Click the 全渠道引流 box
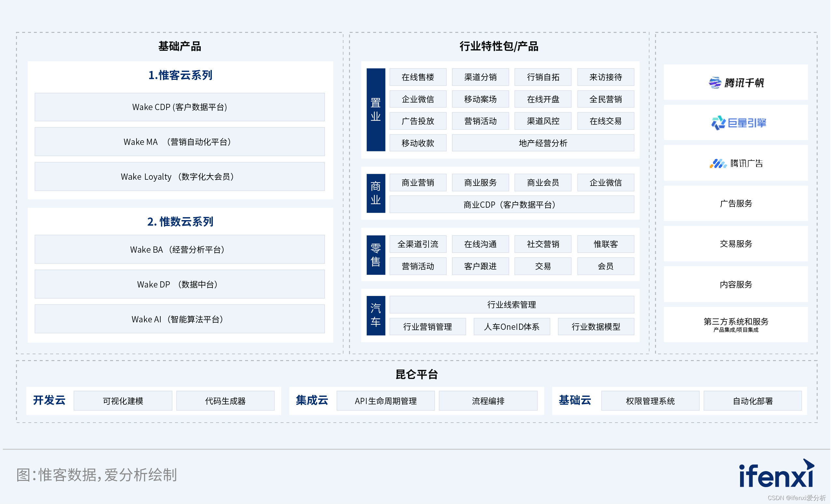The image size is (831, 504). pos(418,244)
